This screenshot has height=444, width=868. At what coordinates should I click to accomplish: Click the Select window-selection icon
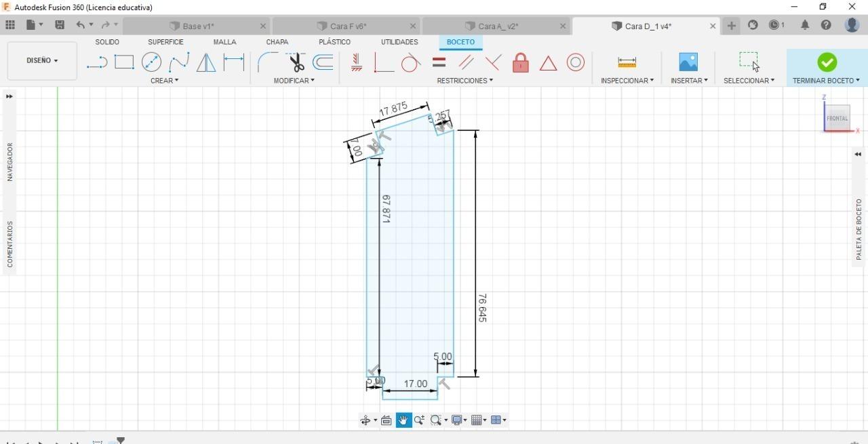click(749, 61)
